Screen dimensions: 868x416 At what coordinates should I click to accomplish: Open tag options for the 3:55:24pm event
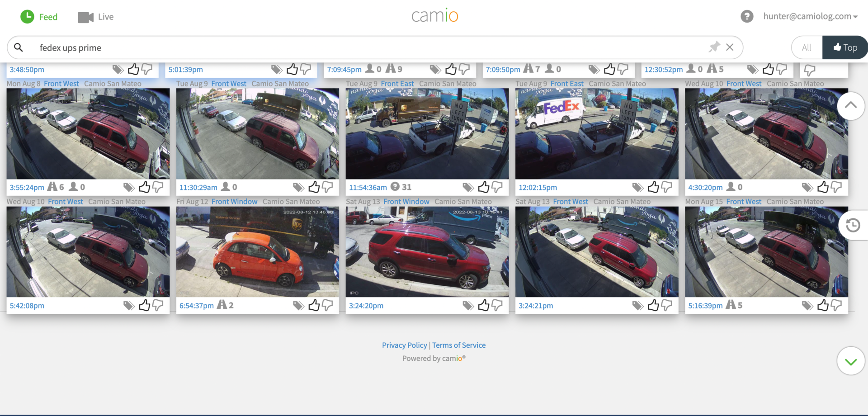128,187
